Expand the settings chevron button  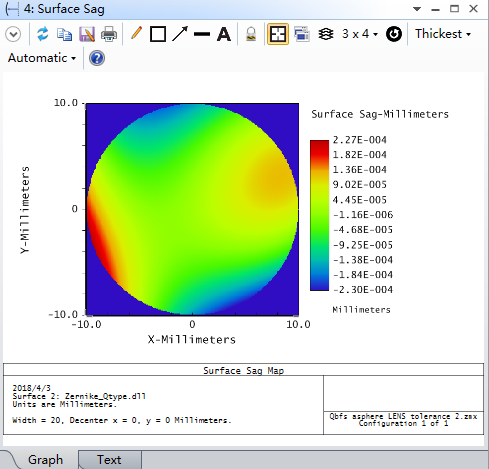coord(13,34)
